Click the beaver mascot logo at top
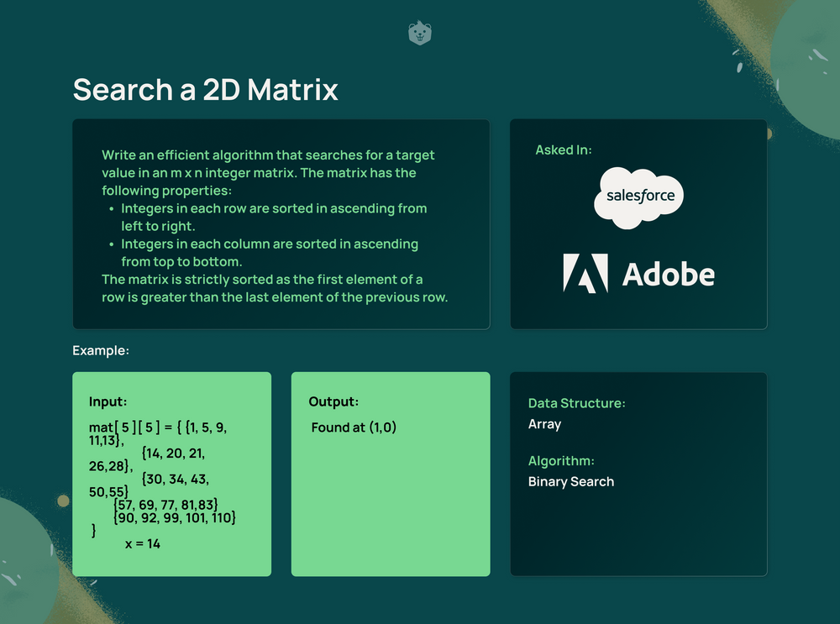This screenshot has width=840, height=624. [x=419, y=33]
